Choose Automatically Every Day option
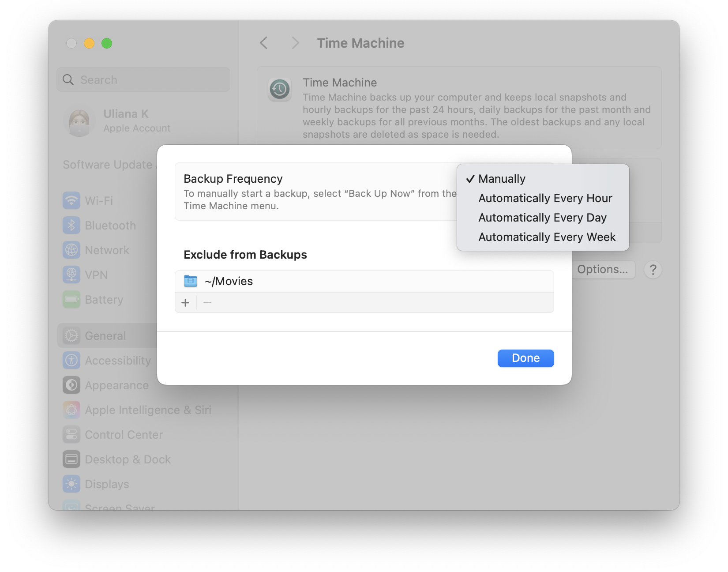The image size is (728, 572). [x=543, y=218]
